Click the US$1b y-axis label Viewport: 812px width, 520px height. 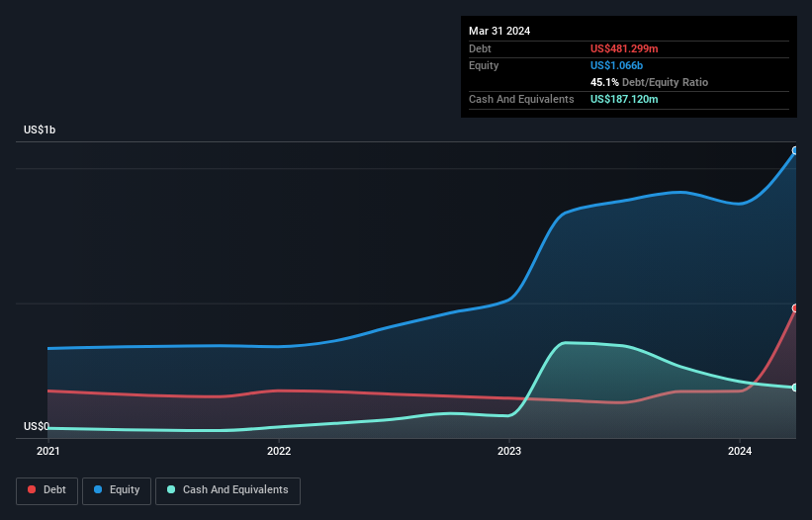[40, 130]
